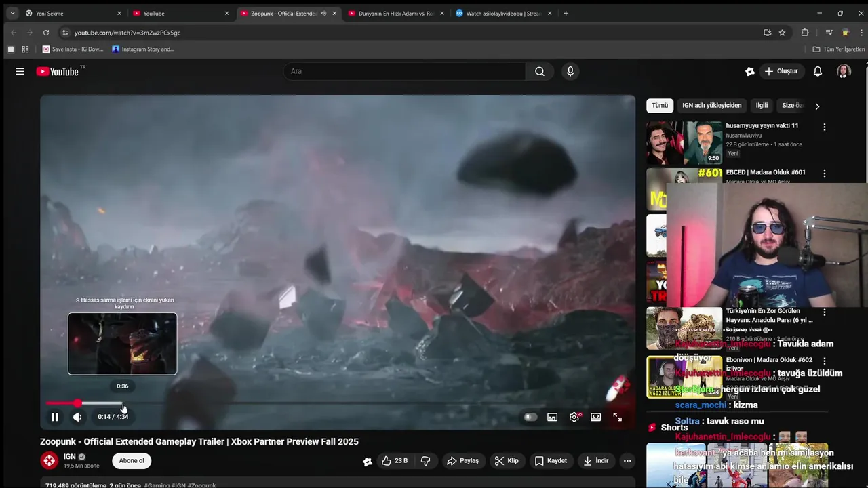This screenshot has height=488, width=868.
Task: Open the IGN channel name link
Action: click(x=69, y=457)
